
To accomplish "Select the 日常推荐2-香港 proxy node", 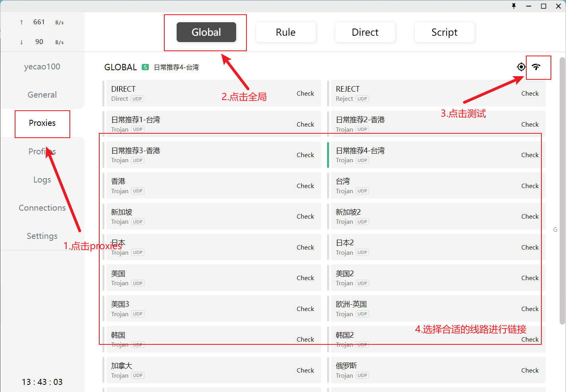I will click(436, 124).
